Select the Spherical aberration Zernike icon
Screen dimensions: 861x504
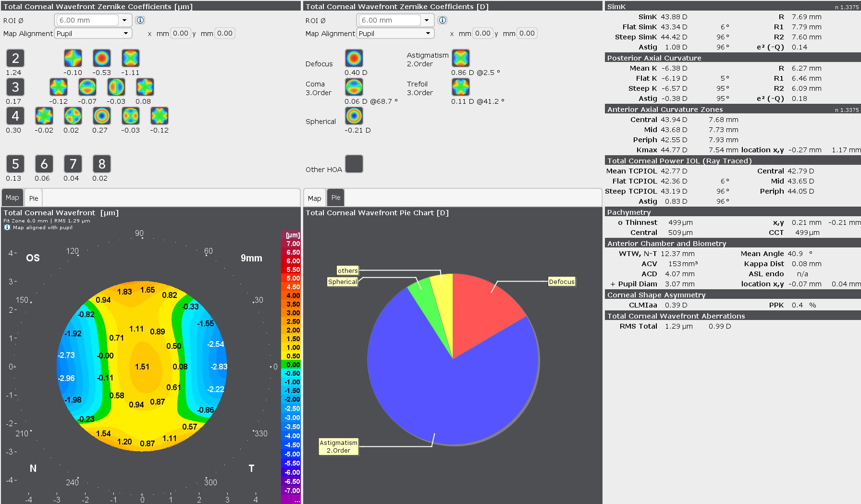(354, 116)
